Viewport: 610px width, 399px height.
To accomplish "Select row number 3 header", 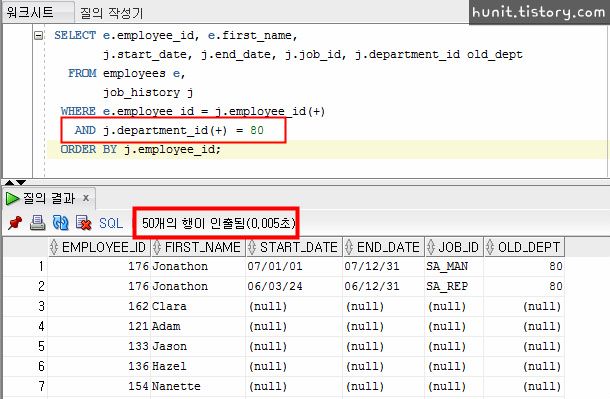I will point(26,306).
